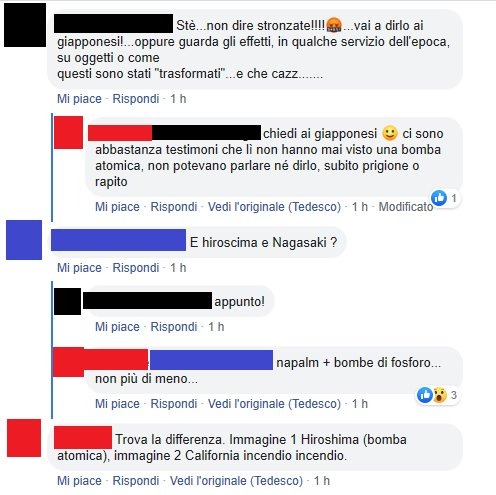Open the black avatar beside appunto reply
This screenshot has width=496, height=495.
67,301
